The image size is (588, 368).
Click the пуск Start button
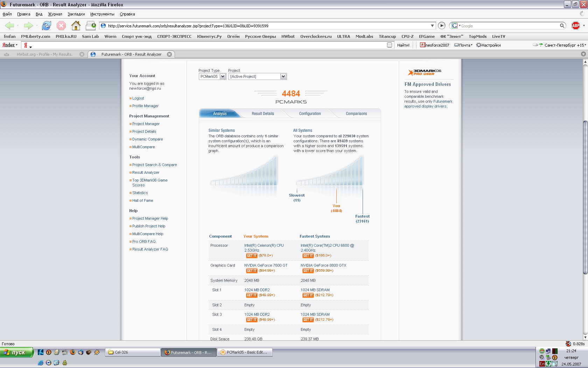click(16, 352)
